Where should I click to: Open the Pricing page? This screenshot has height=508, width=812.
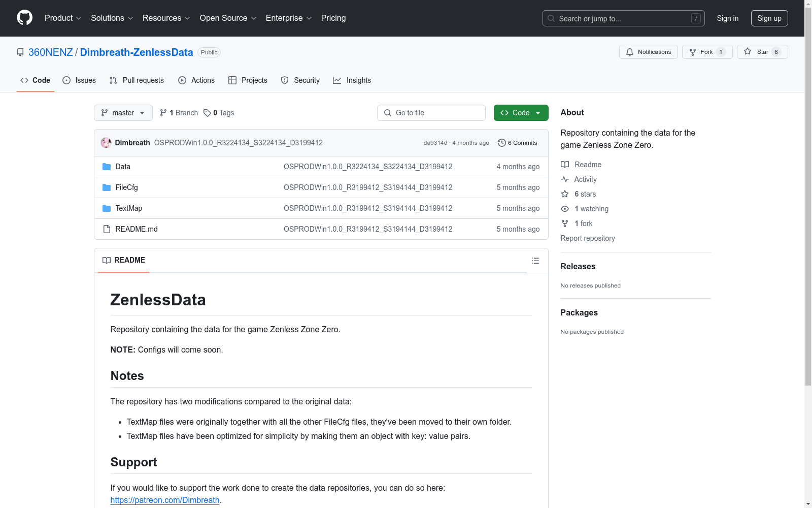(x=333, y=18)
